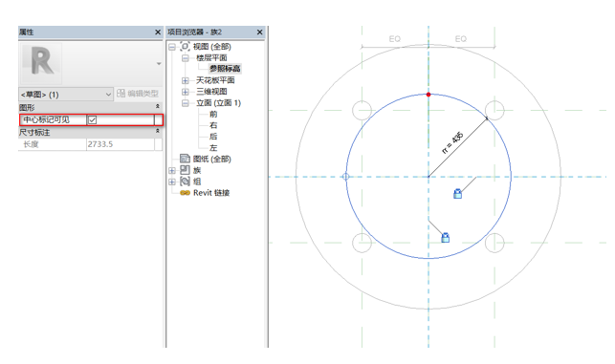Select the 图纸 (全部) tree label
The height and width of the screenshot is (364, 615).
click(212, 160)
